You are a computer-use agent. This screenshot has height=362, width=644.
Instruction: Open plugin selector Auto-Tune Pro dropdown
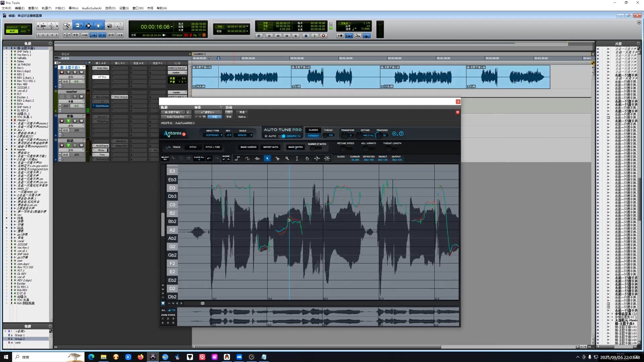point(176,117)
